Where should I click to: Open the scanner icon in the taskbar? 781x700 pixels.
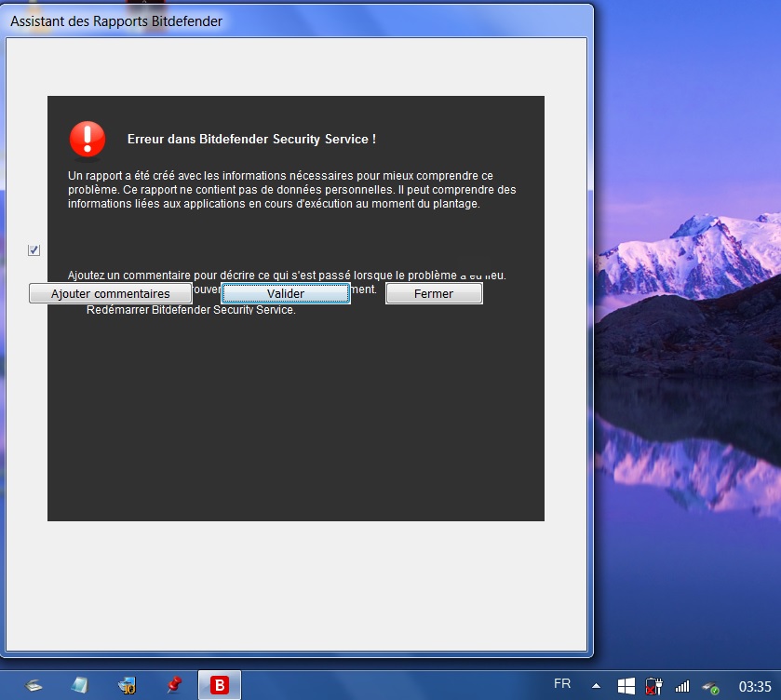(x=34, y=685)
